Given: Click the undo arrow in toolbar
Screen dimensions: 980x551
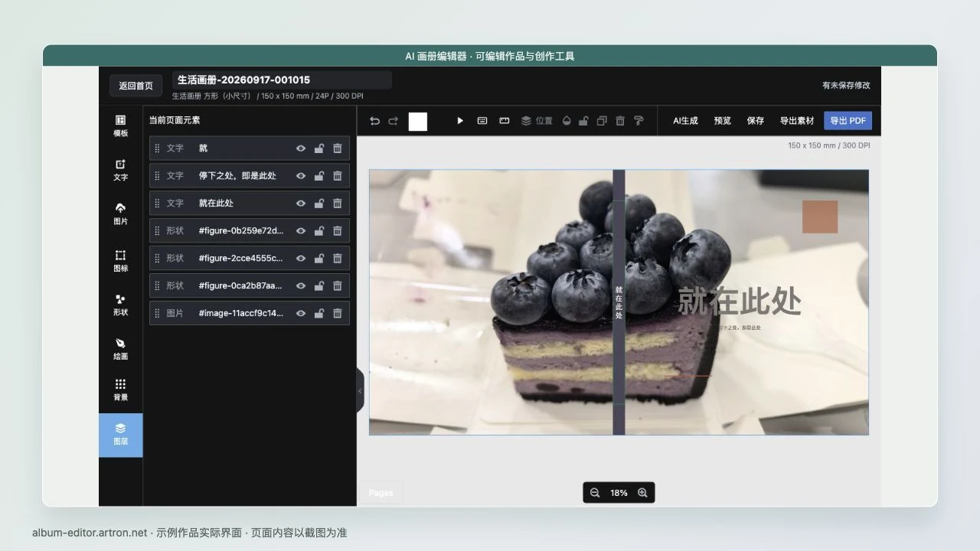Looking at the screenshot, I should [374, 121].
